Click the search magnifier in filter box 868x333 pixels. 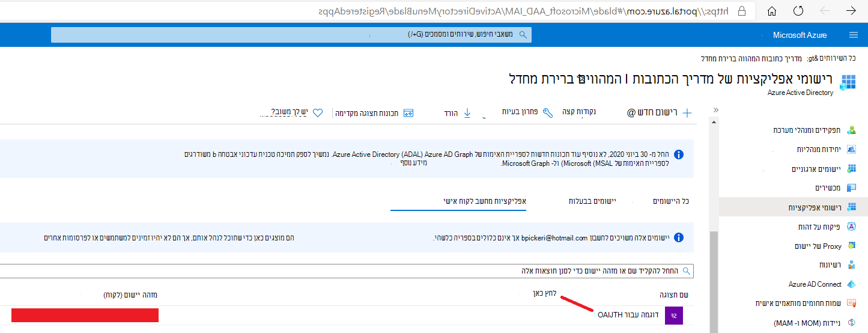click(x=686, y=271)
